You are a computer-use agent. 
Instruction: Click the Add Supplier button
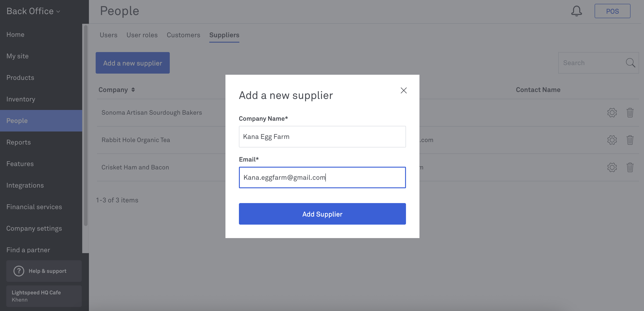click(x=322, y=214)
